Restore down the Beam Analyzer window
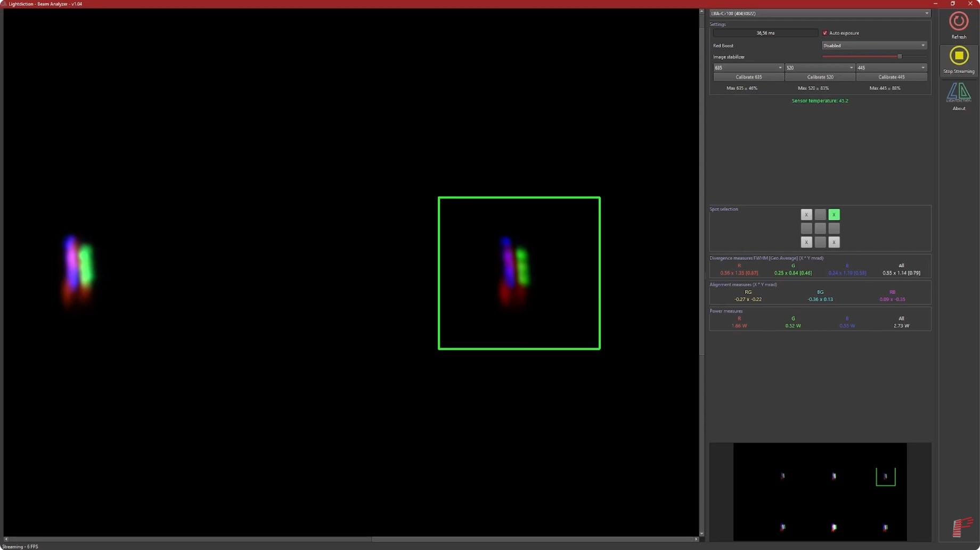Viewport: 980px width, 550px height. 953,4
